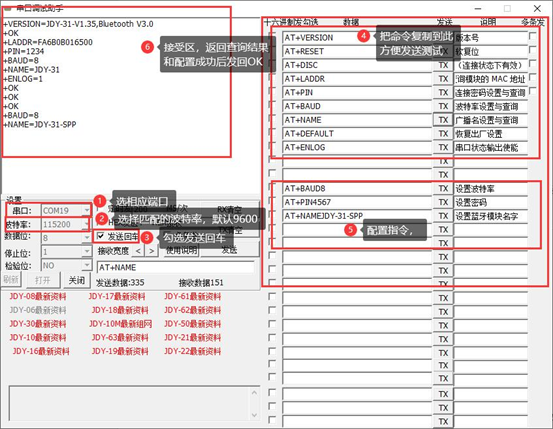Open JDY-16最新资料 link
The width and height of the screenshot is (553, 429).
tap(41, 351)
